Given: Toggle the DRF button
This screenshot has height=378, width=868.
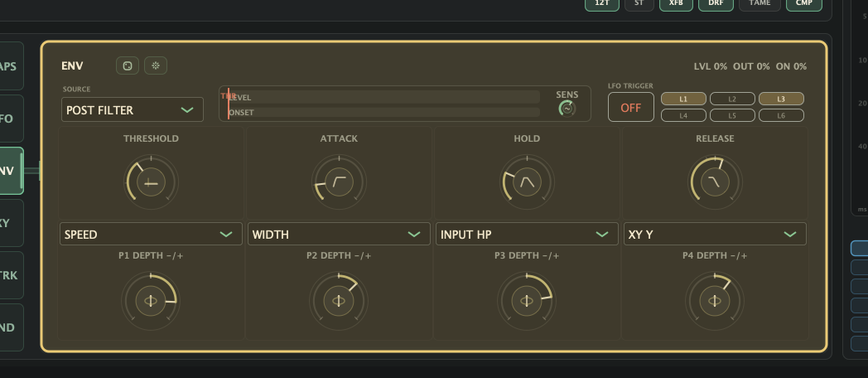Looking at the screenshot, I should pyautogui.click(x=716, y=3).
